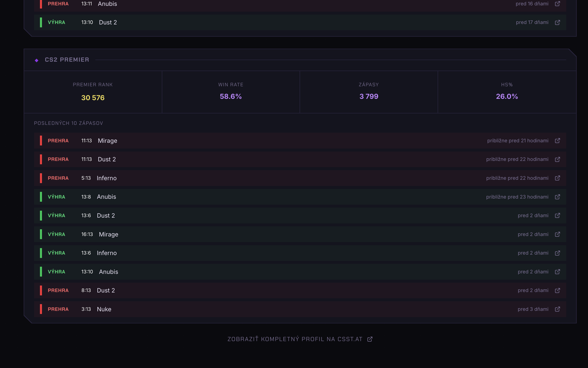
Task: Click the POSLEDNÝCH 10 ZÁPASOV heading
Action: click(68, 123)
